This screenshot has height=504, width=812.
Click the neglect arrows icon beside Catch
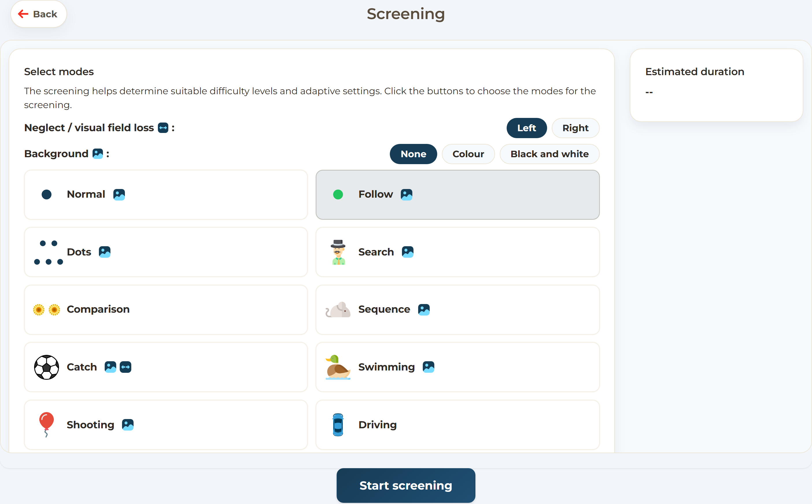click(126, 367)
